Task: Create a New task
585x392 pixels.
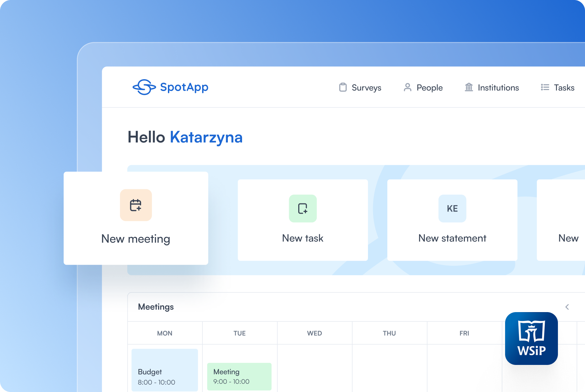Action: (303, 220)
